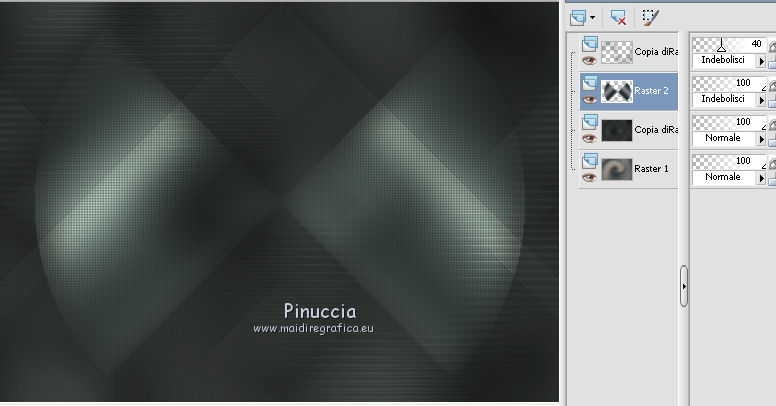The height and width of the screenshot is (406, 776).
Task: Toggle visibility eye of Raster 2 layer
Action: tap(589, 100)
